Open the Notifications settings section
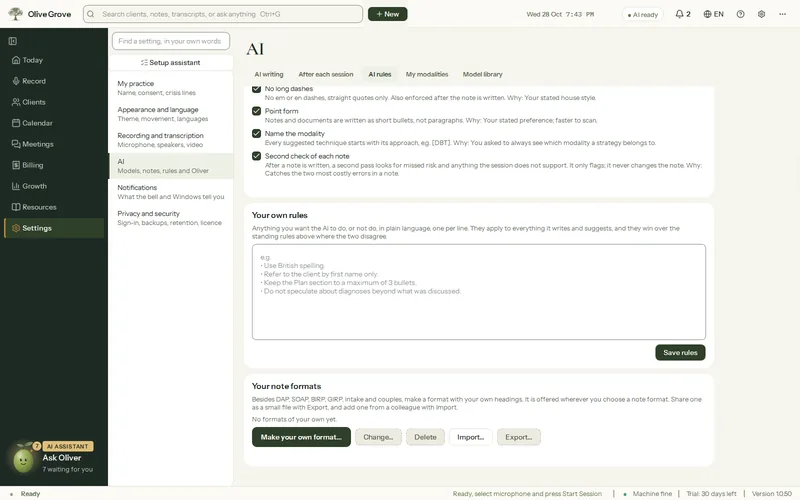Screen dimensions: 800x500 (171, 192)
